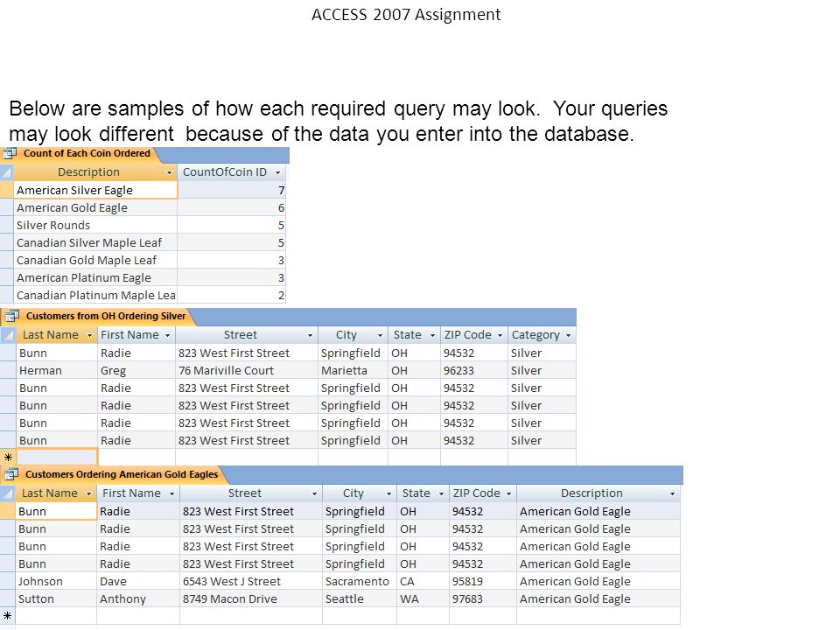Click the Customers Ordering American Gold Eagles query icon
The image size is (840, 630).
point(11,474)
